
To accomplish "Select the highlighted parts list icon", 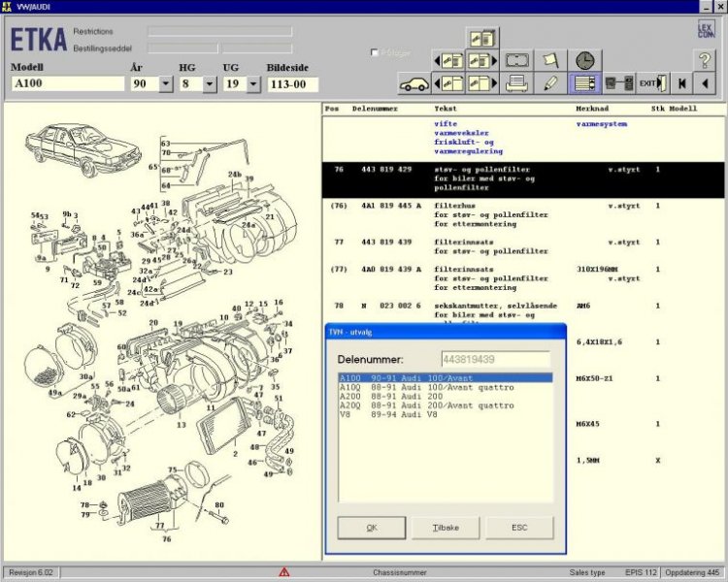I will pos(583,83).
